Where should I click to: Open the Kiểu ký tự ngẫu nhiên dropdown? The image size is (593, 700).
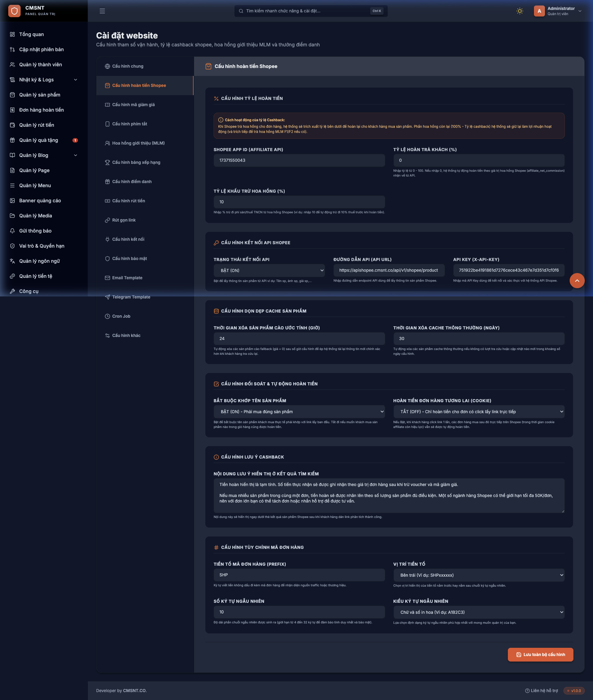pyautogui.click(x=479, y=612)
